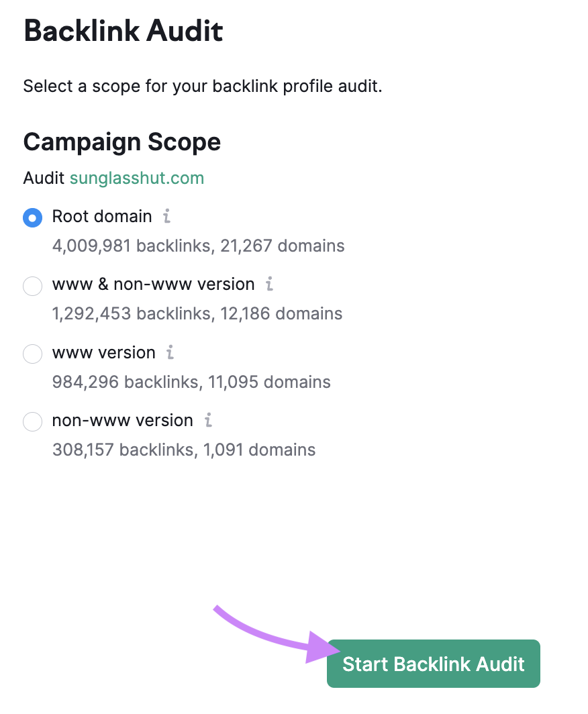Image resolution: width=588 pixels, height=714 pixels.
Task: Click the Campaign Scope heading
Action: [122, 142]
